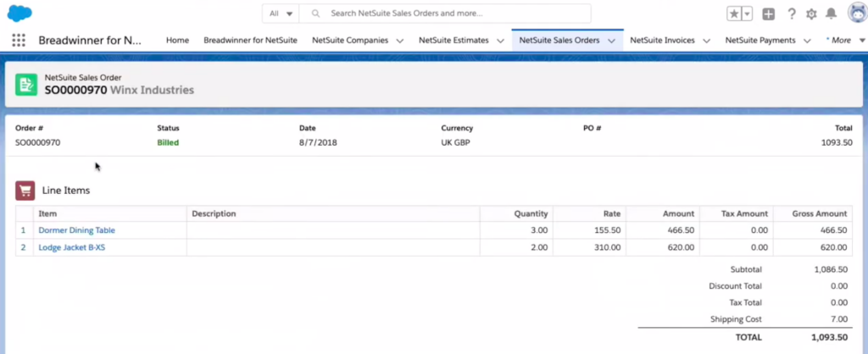Expand the NetSuite Sales Orders tab chevron
Screen dimensions: 868x354
612,41
